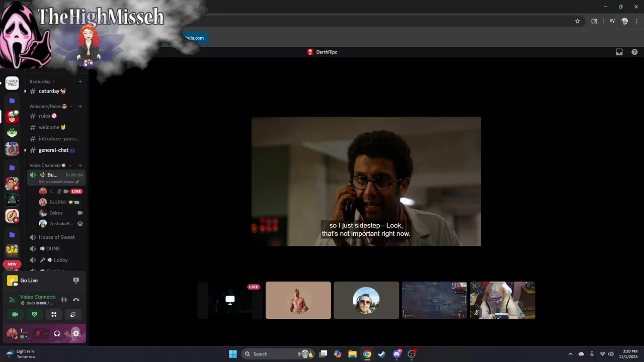Click the hulu.com site chip
644x362 pixels.
point(194,38)
